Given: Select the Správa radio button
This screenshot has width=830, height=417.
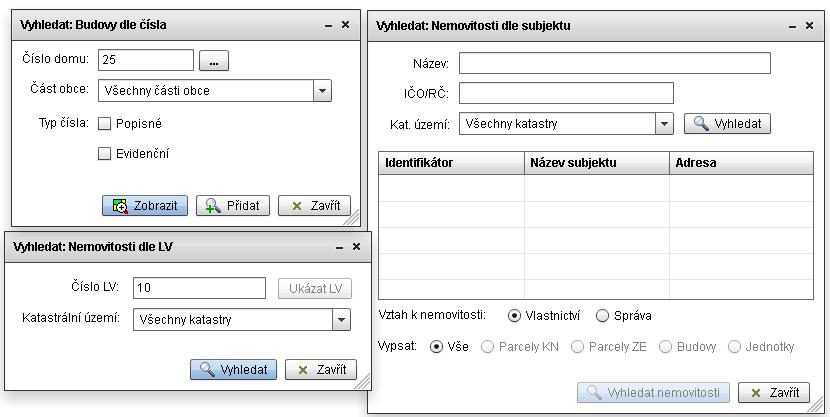Looking at the screenshot, I should [602, 316].
